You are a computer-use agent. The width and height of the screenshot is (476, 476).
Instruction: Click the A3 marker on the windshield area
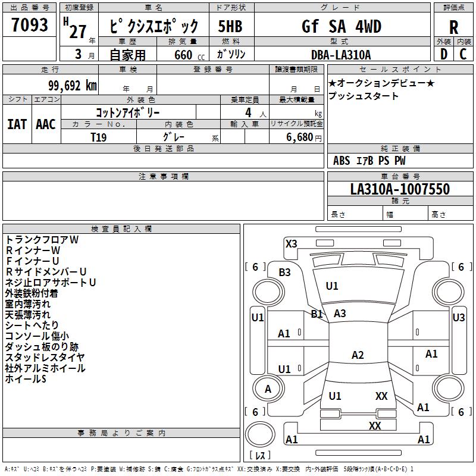coord(340,314)
